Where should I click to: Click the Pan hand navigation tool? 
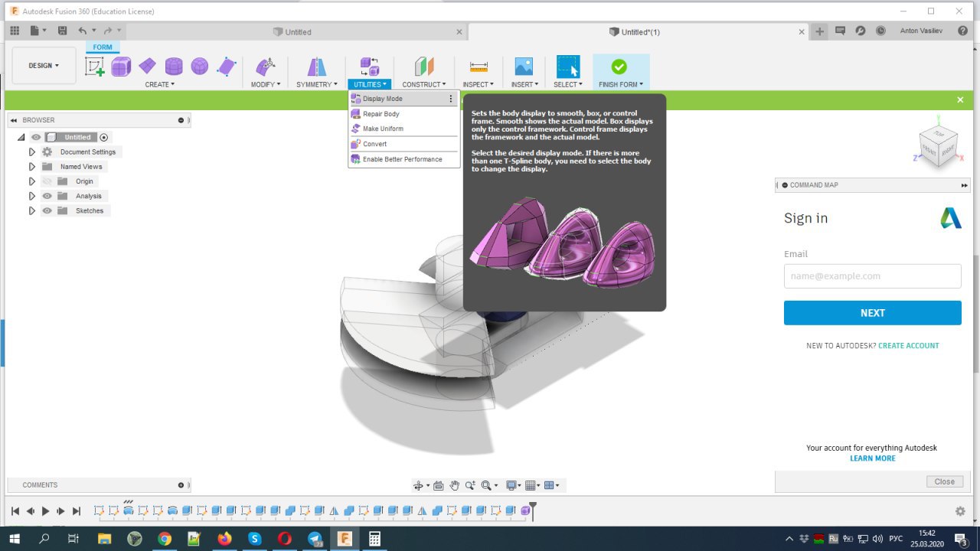pos(454,485)
